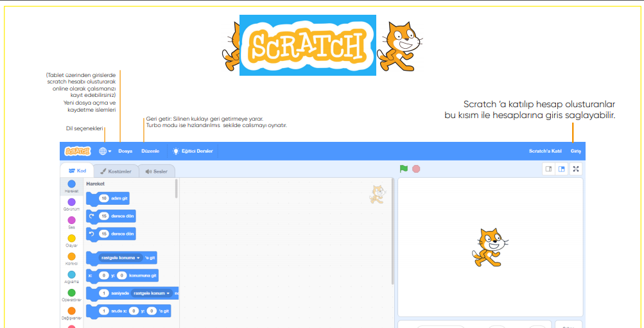The image size is (644, 328).
Task: Switch to small stage layout
Action: coord(548,169)
